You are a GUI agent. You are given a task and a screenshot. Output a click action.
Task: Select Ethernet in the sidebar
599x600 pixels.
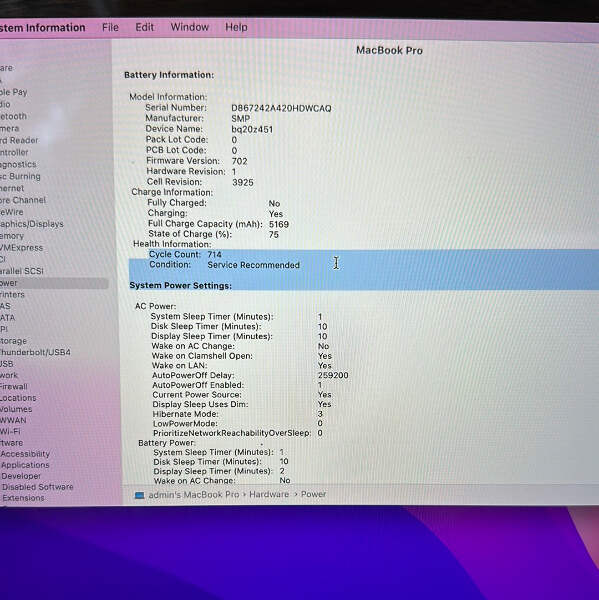tap(12, 188)
